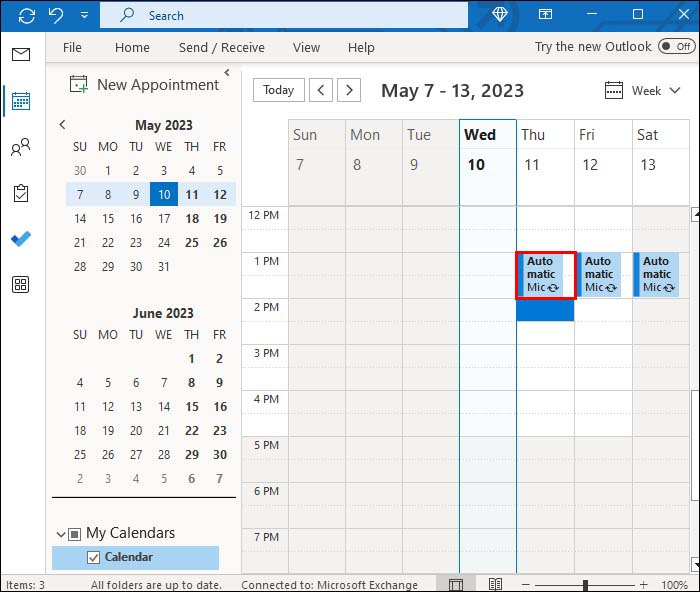Click the Search box
The image size is (700, 592).
284,16
